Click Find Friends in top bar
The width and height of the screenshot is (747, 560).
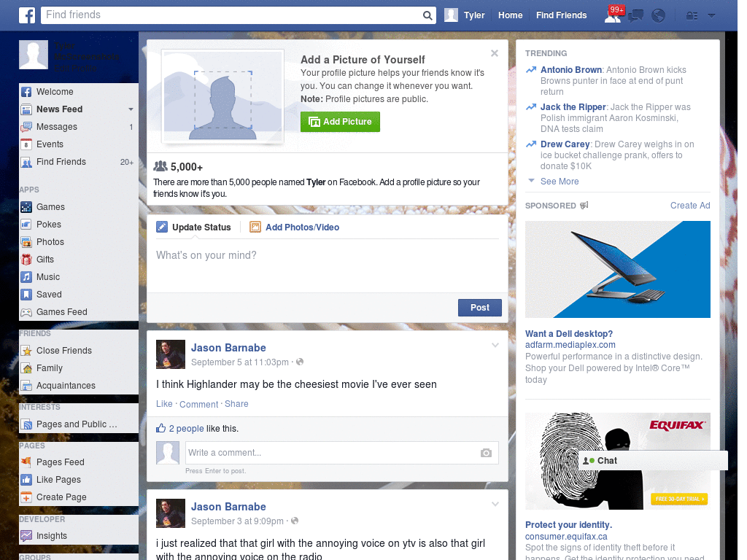tap(561, 15)
